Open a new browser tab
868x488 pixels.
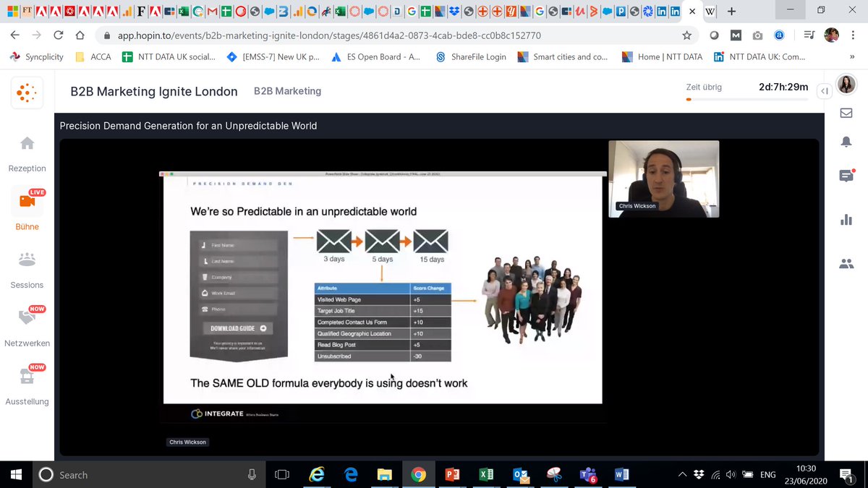[x=731, y=12]
